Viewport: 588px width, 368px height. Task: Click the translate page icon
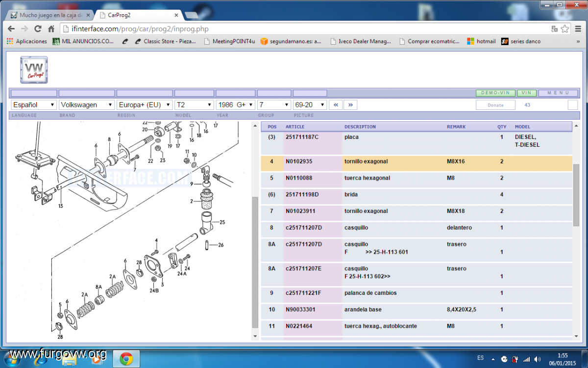(554, 29)
